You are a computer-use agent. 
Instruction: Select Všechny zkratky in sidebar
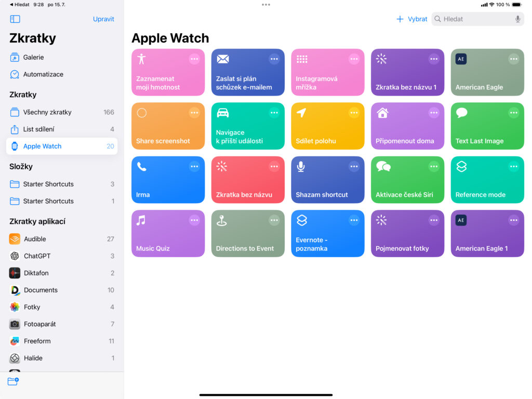tap(47, 112)
